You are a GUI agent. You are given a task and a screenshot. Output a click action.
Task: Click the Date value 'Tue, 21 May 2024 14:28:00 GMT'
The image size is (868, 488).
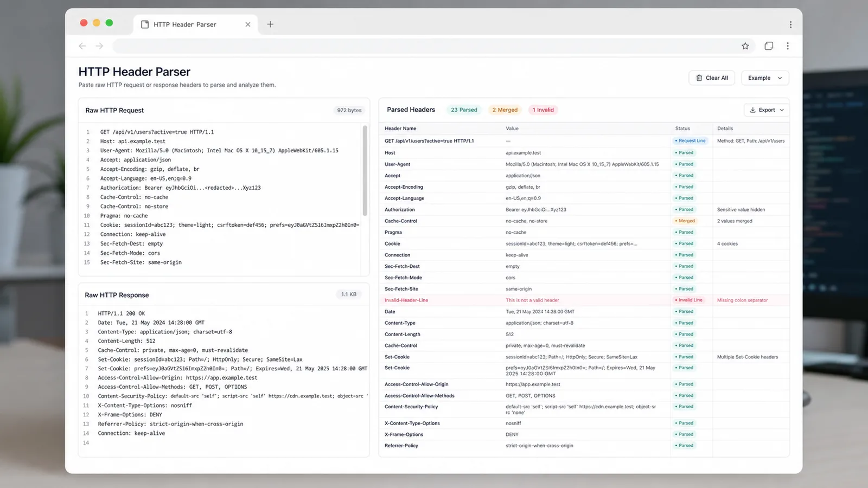tap(540, 312)
